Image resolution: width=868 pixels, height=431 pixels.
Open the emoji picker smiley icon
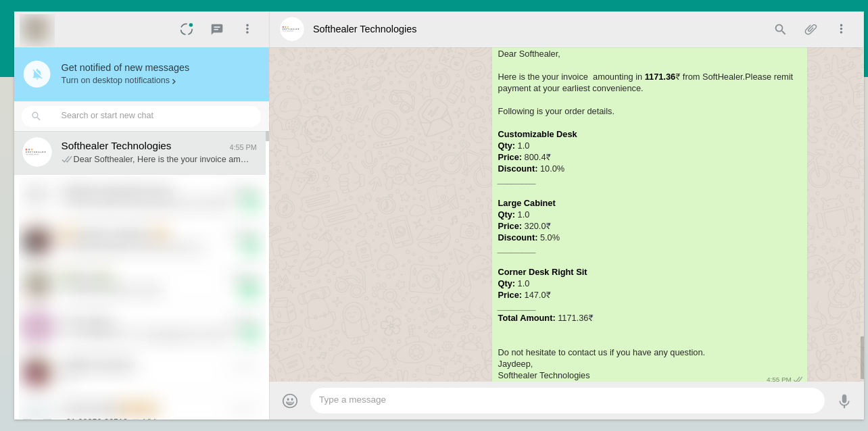coord(290,401)
